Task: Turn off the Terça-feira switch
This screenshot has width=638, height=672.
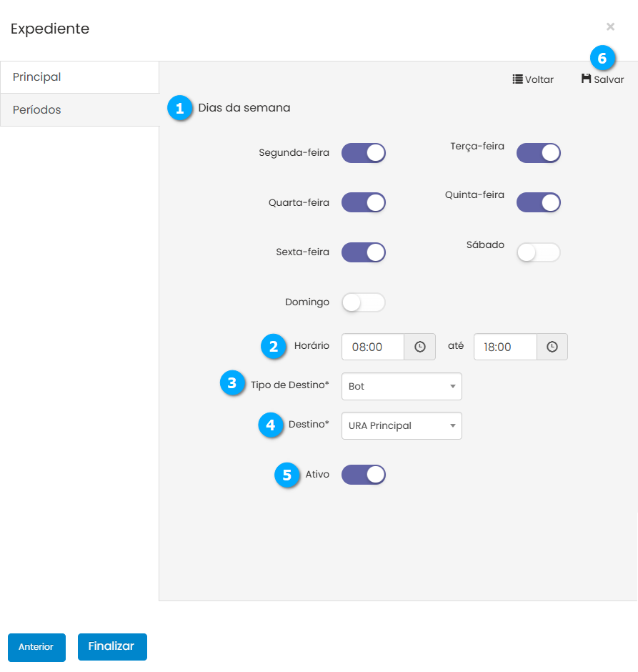Action: pyautogui.click(x=539, y=153)
